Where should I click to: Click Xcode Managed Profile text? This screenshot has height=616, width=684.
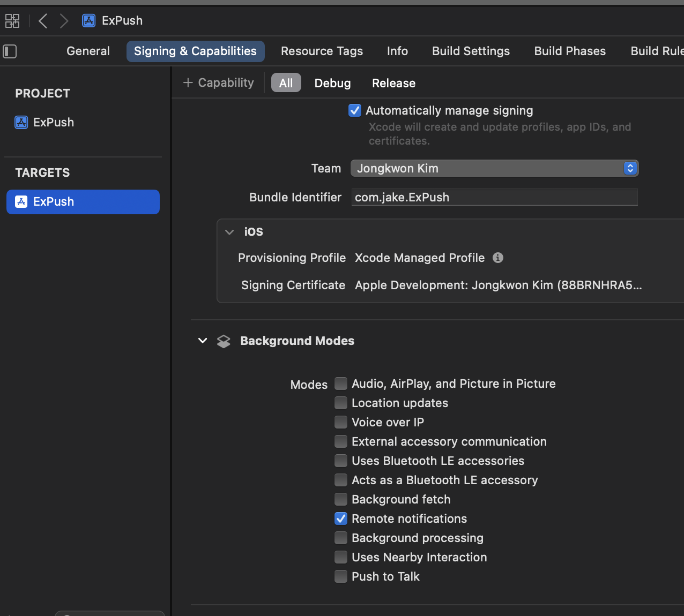click(420, 258)
